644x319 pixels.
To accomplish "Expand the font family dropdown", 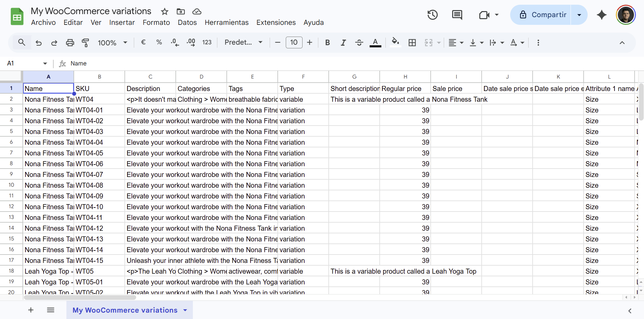I will [x=243, y=43].
